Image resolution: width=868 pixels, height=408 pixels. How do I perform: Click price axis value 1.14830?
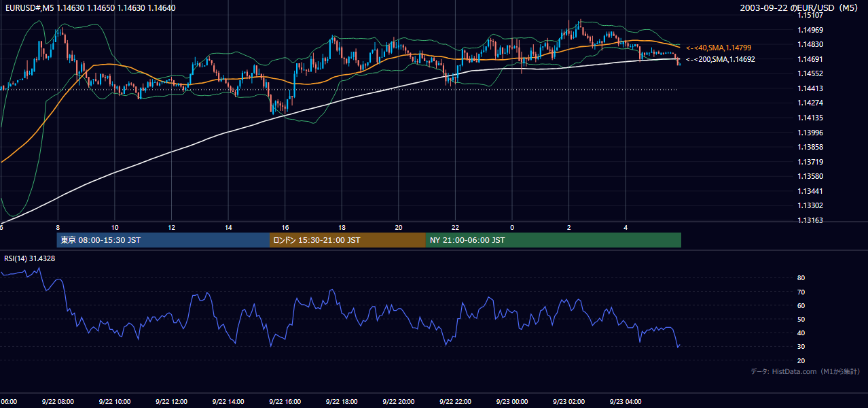(x=811, y=45)
